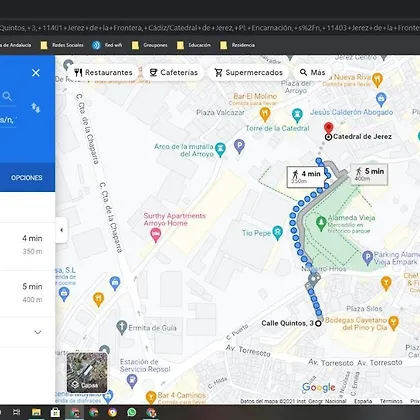Open the Educación bookmarks folder
Viewport: 420px width, 420px height.
[194, 45]
